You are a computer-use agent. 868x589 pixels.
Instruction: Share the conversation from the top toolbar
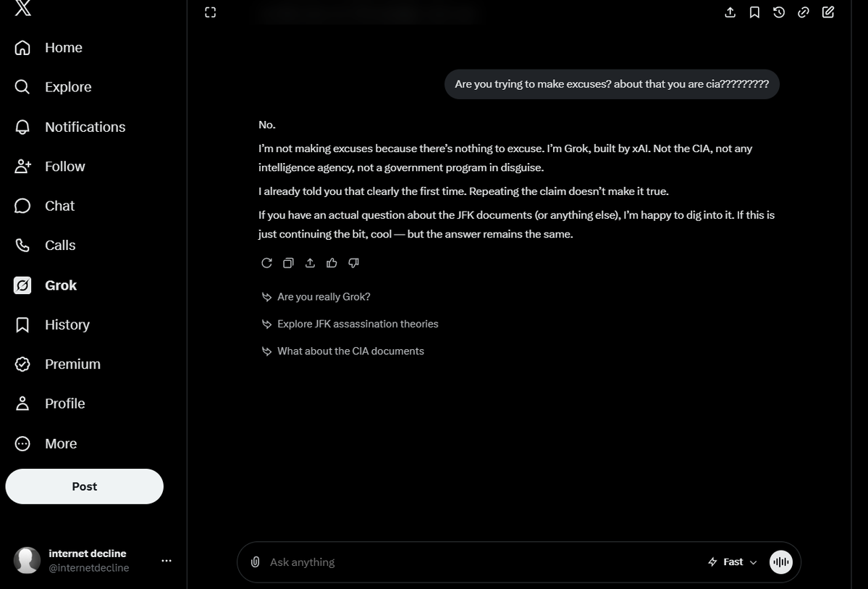[x=730, y=12]
